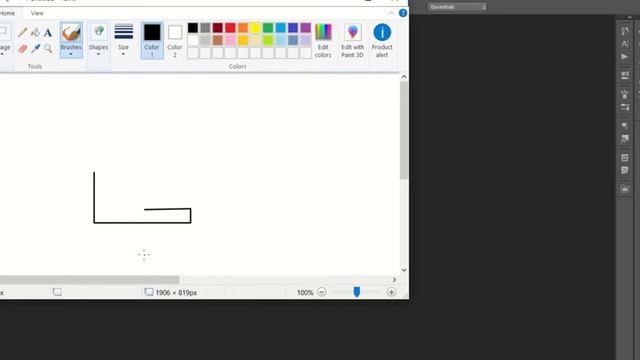This screenshot has height=360, width=640.
Task: Click the horizontal scrollbar thumb in Paint
Action: pos(89,280)
